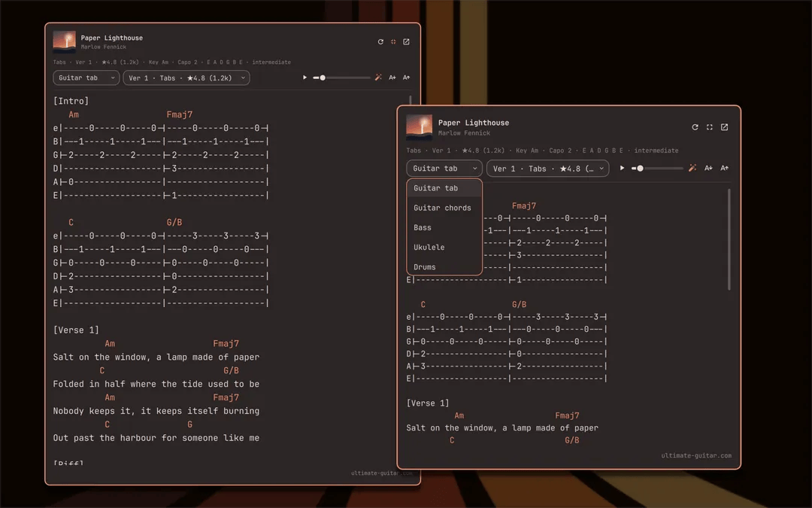Open version selector dropdown in right window
Viewport: 812px width, 508px height.
(x=548, y=169)
